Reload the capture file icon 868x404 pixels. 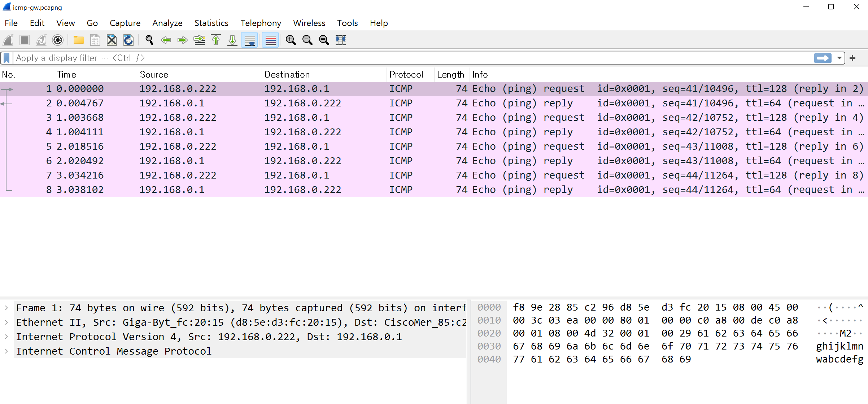[128, 40]
